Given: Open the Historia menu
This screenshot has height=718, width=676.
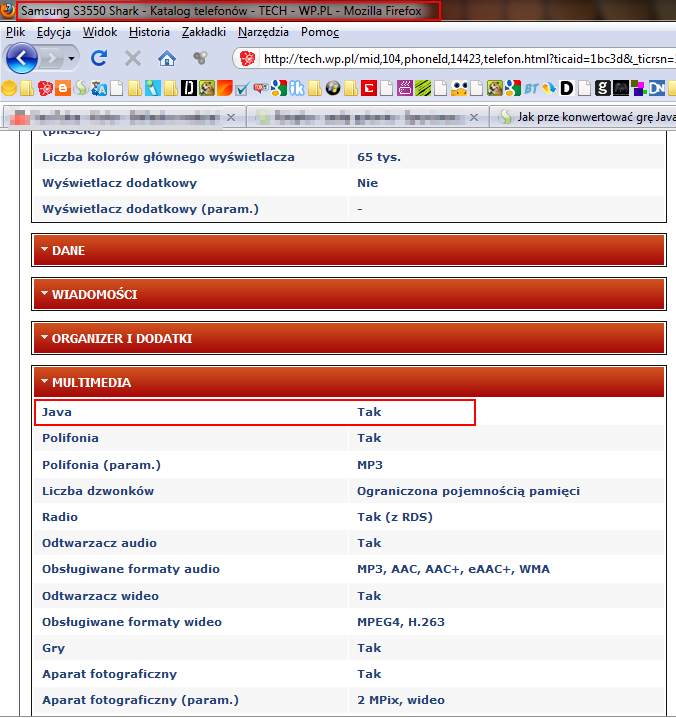Looking at the screenshot, I should pyautogui.click(x=149, y=32).
